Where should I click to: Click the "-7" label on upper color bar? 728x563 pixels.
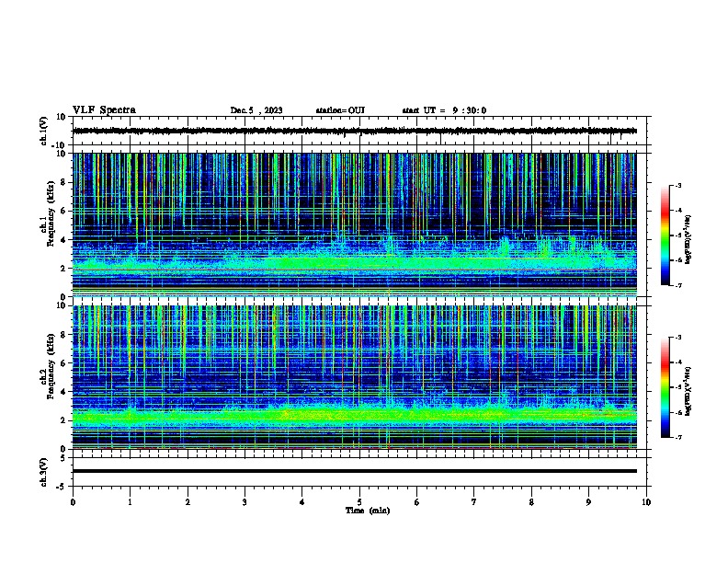pyautogui.click(x=677, y=285)
